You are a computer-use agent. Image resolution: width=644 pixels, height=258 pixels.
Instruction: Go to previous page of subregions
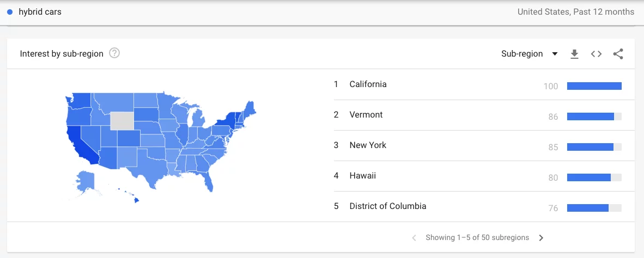pos(414,238)
